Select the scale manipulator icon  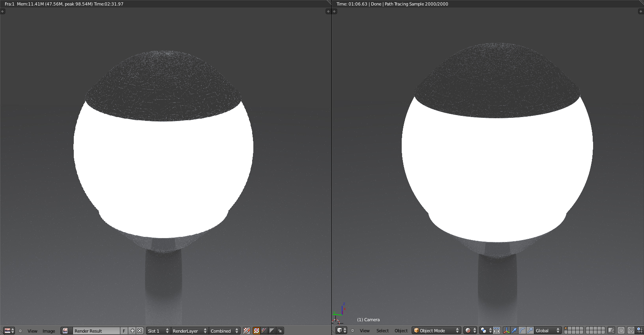tap(530, 330)
